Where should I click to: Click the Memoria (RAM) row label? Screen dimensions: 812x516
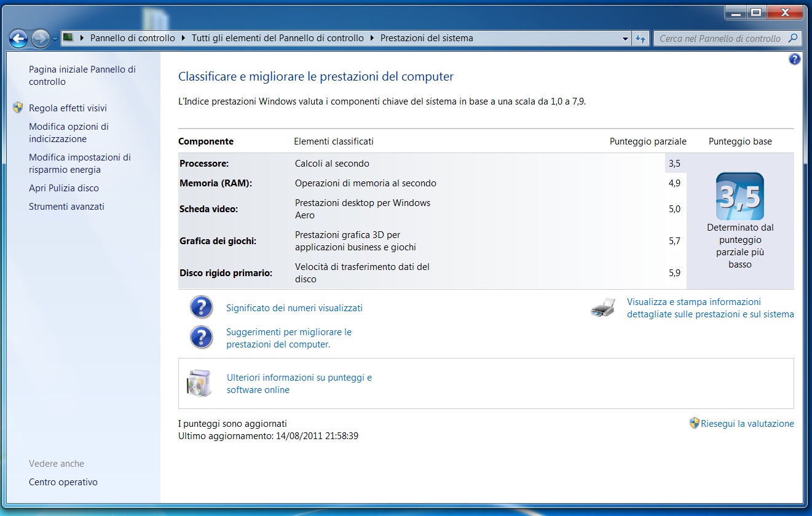tap(216, 183)
